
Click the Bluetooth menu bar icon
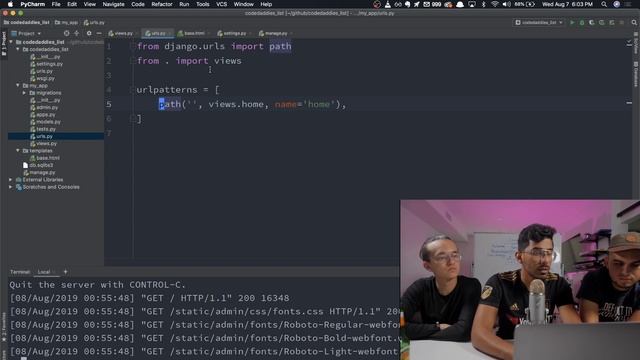[x=484, y=4]
